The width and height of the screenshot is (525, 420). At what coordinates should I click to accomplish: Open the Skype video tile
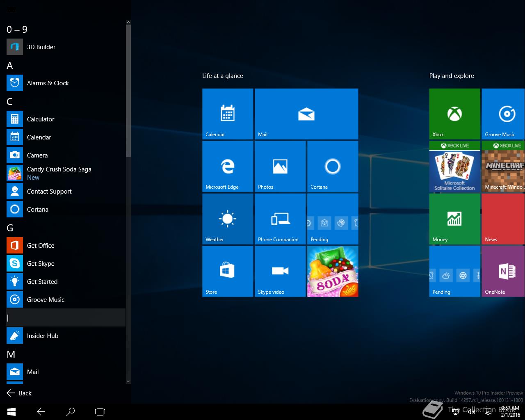[280, 272]
